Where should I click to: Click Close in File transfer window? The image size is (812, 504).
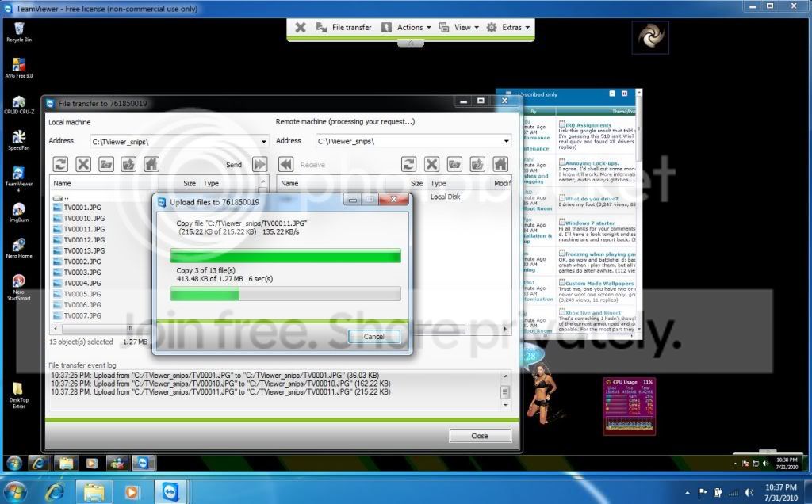pyautogui.click(x=480, y=436)
